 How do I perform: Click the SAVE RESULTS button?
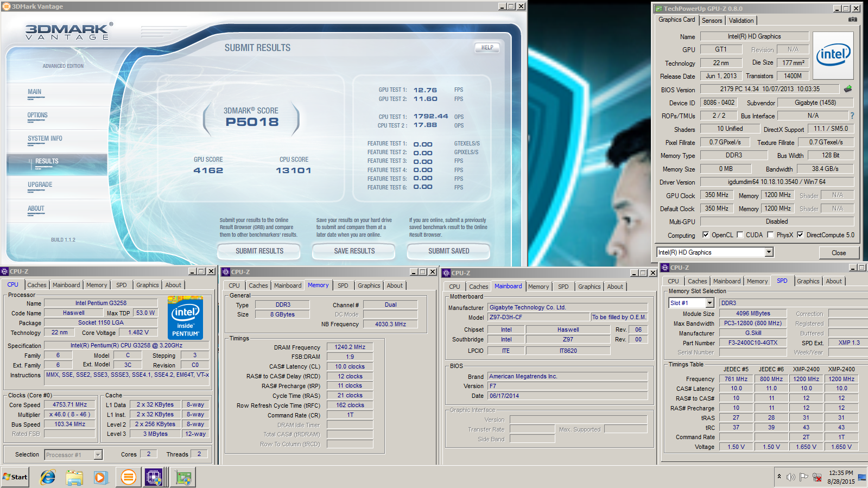pyautogui.click(x=354, y=251)
